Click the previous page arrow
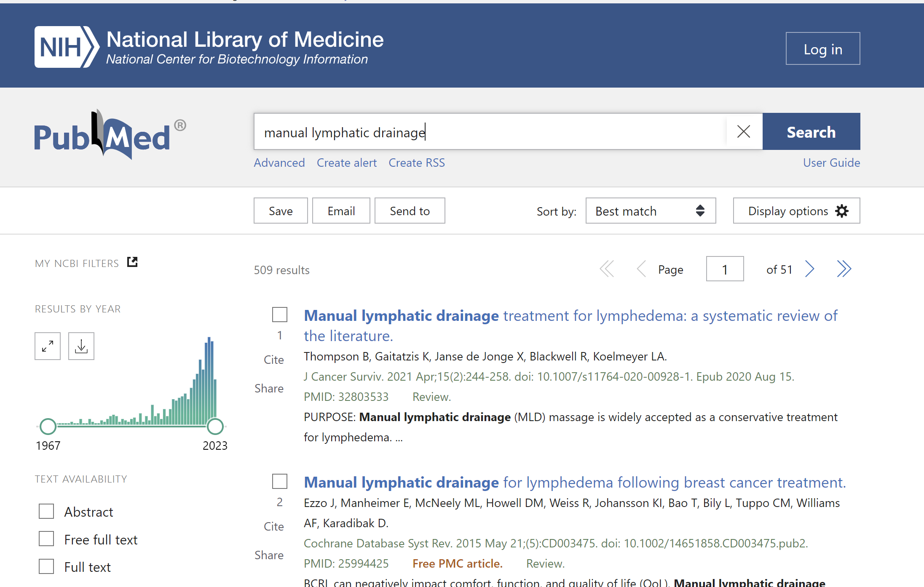The height and width of the screenshot is (587, 924). point(641,269)
